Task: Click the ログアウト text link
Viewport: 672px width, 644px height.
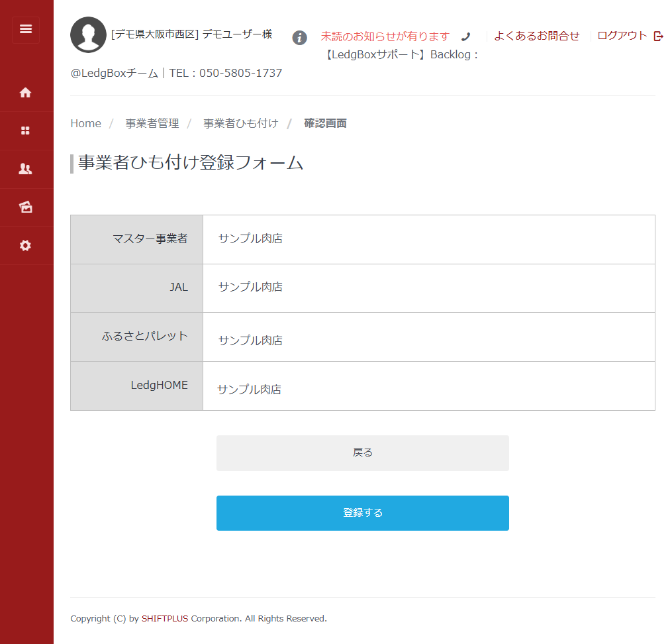Action: (x=622, y=36)
